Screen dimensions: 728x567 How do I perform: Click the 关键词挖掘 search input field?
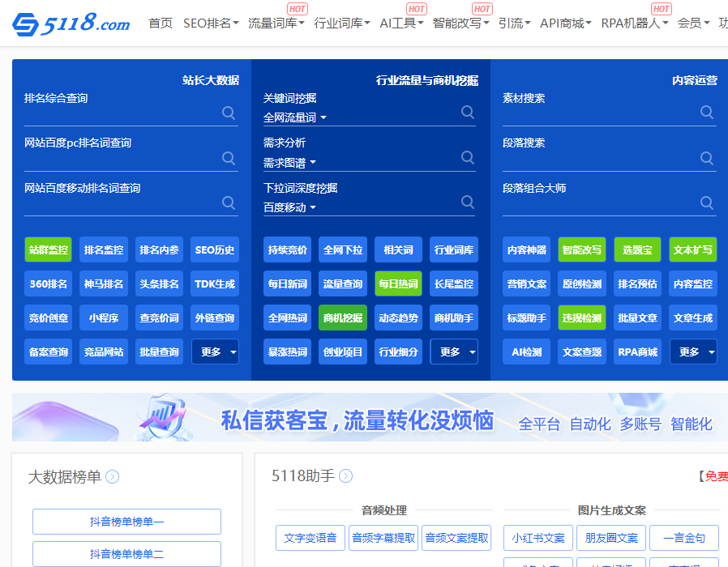tap(394, 117)
